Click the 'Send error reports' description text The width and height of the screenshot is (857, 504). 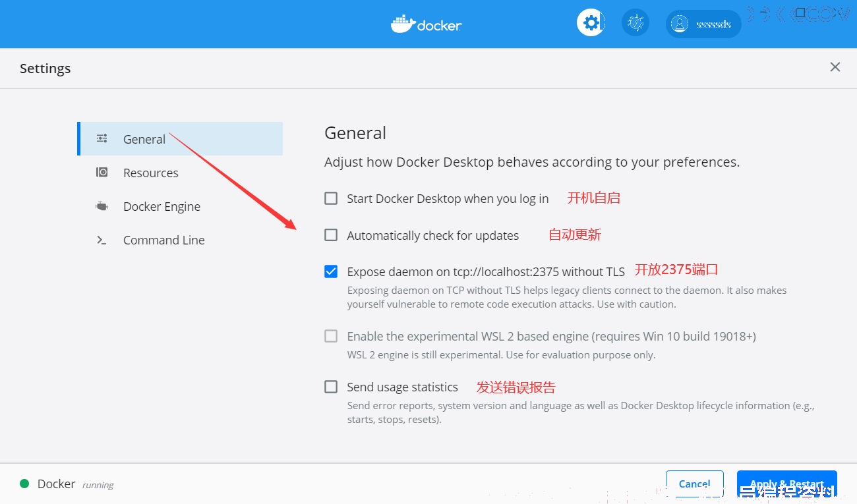pos(581,412)
